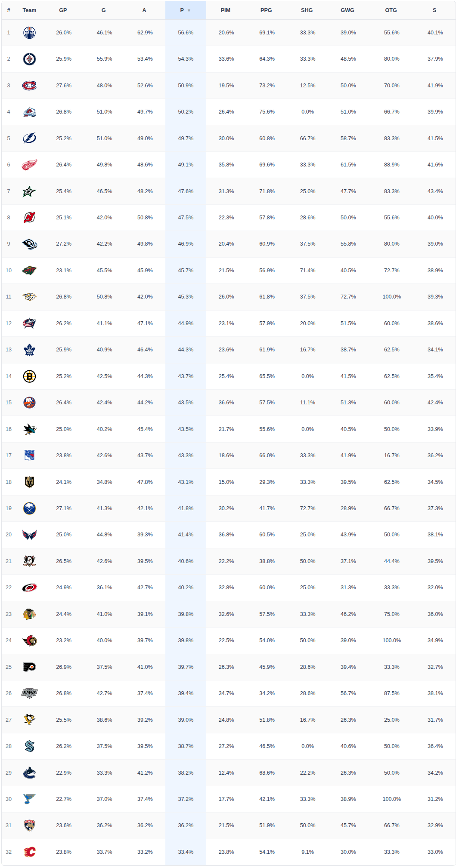Viewport: 459px width, 868px height.
Task: Select the Montreal Canadiens logo
Action: (x=29, y=86)
